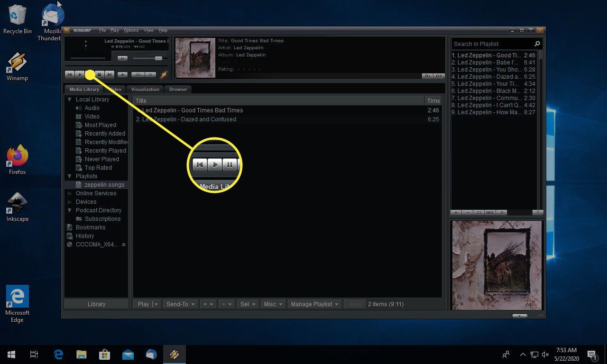This screenshot has width=607, height=364.
Task: Select Video in Local Library tree
Action: click(92, 117)
